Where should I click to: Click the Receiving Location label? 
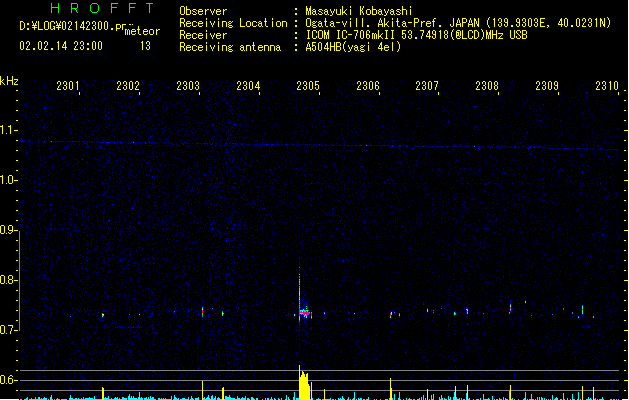point(233,23)
